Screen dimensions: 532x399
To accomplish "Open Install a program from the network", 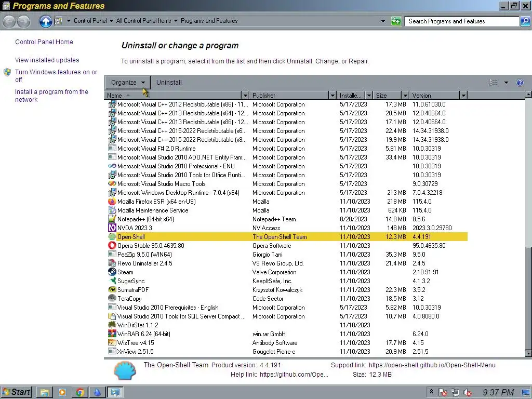I will 51,96.
